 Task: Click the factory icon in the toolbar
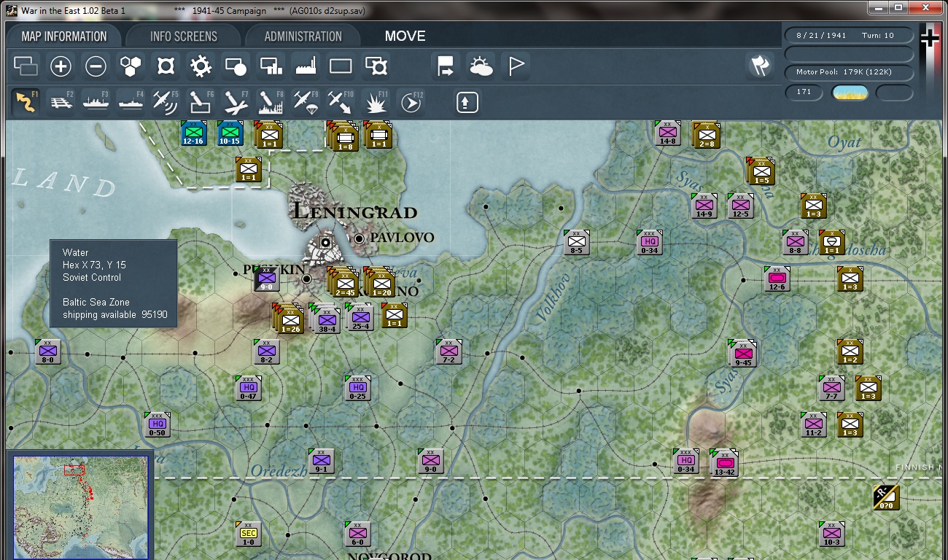pos(306,67)
